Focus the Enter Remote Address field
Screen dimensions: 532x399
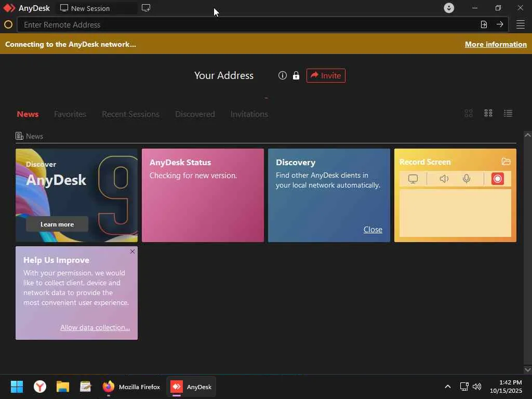click(x=247, y=24)
